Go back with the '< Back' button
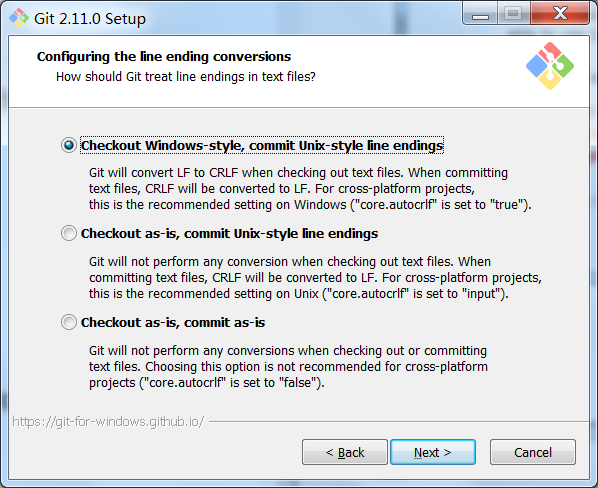598x488 pixels. (345, 452)
